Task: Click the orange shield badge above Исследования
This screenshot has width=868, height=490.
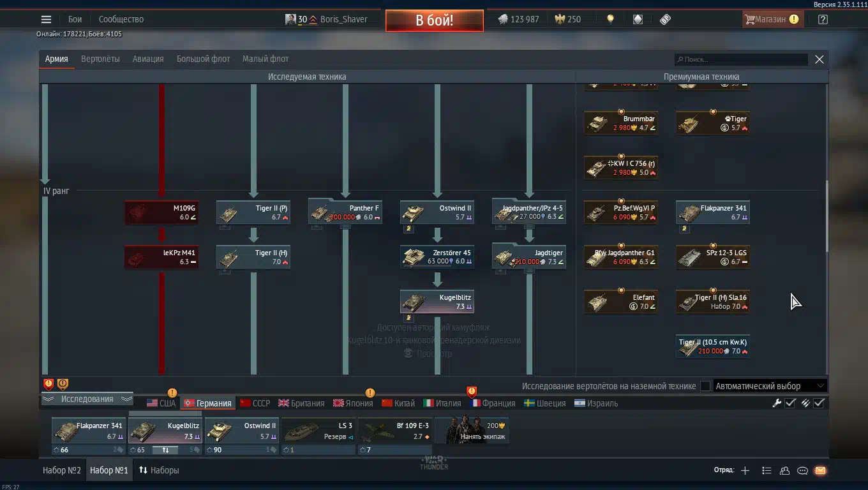Action: pos(63,384)
